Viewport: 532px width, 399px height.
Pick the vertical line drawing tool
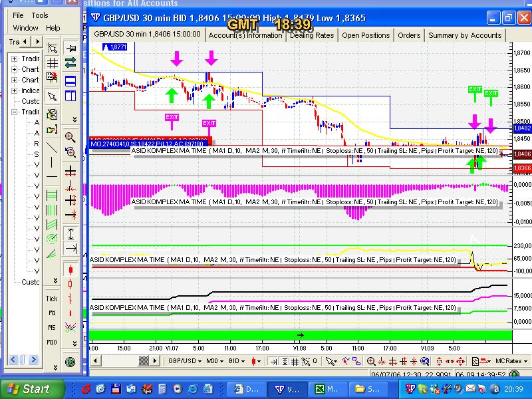coord(52,162)
